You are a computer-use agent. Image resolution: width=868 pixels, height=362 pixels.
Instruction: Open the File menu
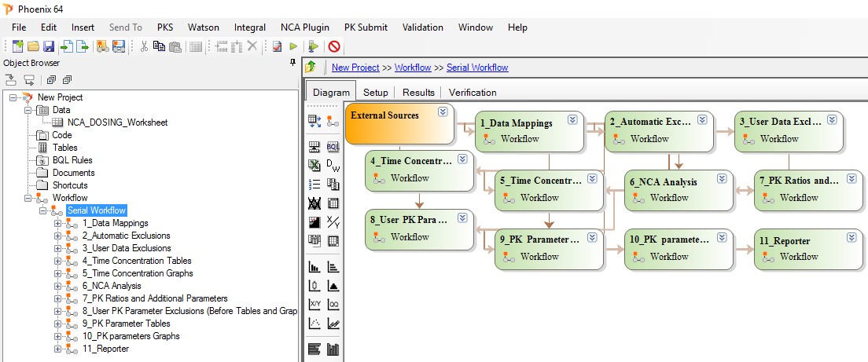pyautogui.click(x=19, y=27)
